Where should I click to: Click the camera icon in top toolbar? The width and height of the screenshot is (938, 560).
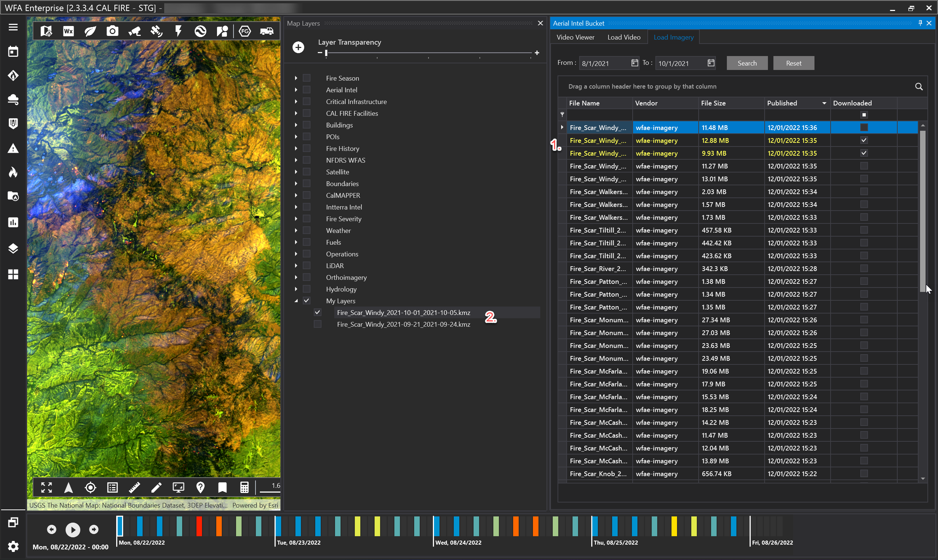pyautogui.click(x=112, y=31)
